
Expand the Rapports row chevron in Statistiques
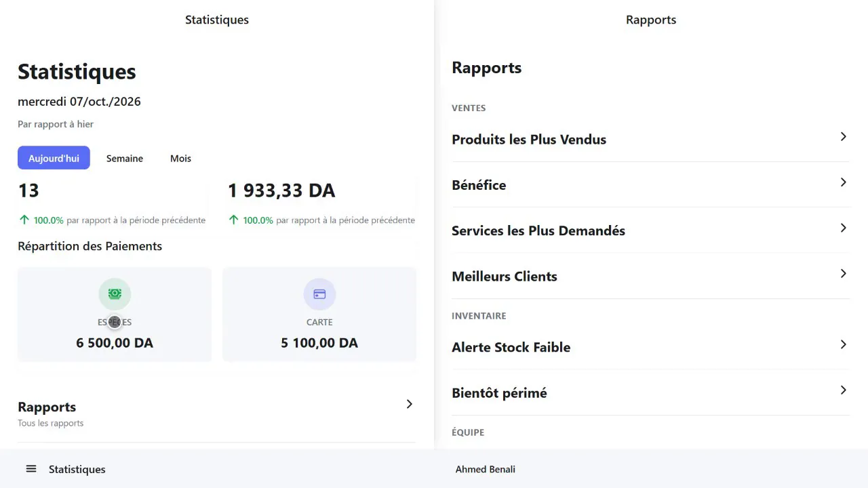point(409,404)
